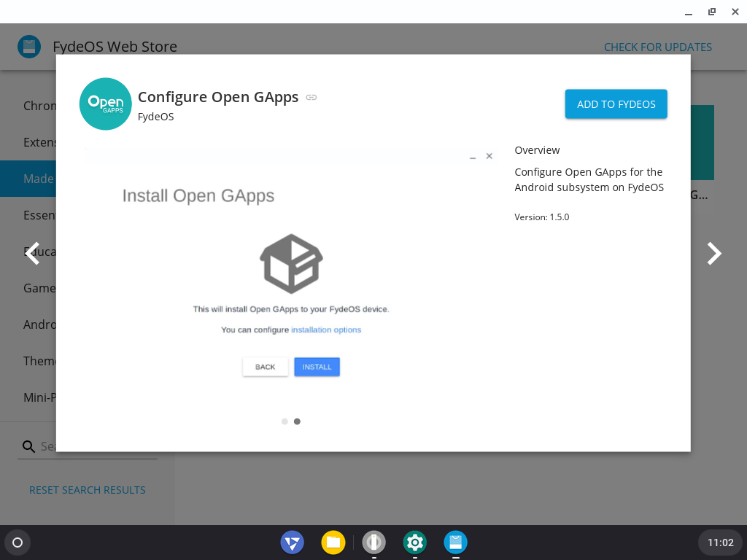
Task: Click CHECK FOR UPDATES in the store header
Action: [658, 47]
